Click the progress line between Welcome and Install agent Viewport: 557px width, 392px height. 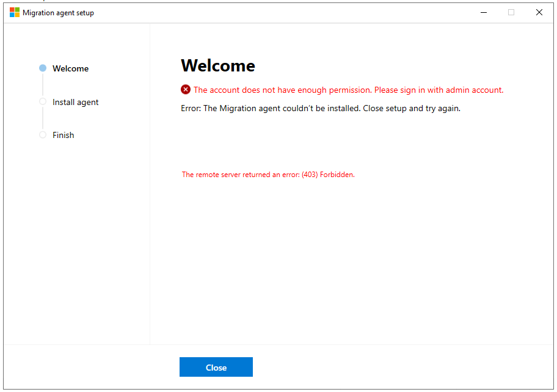click(x=42, y=85)
